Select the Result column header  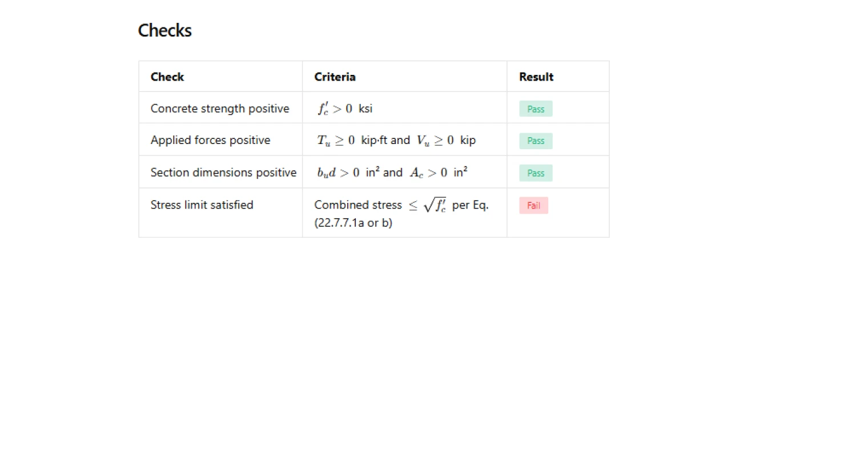tap(536, 77)
